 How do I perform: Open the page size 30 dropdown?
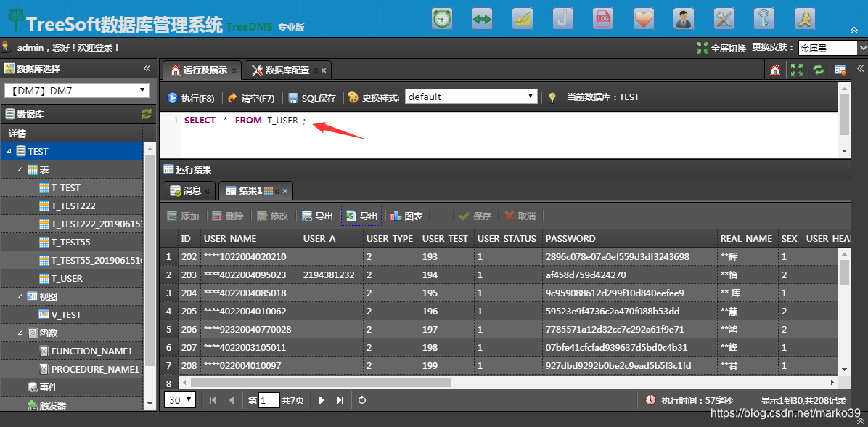point(181,399)
